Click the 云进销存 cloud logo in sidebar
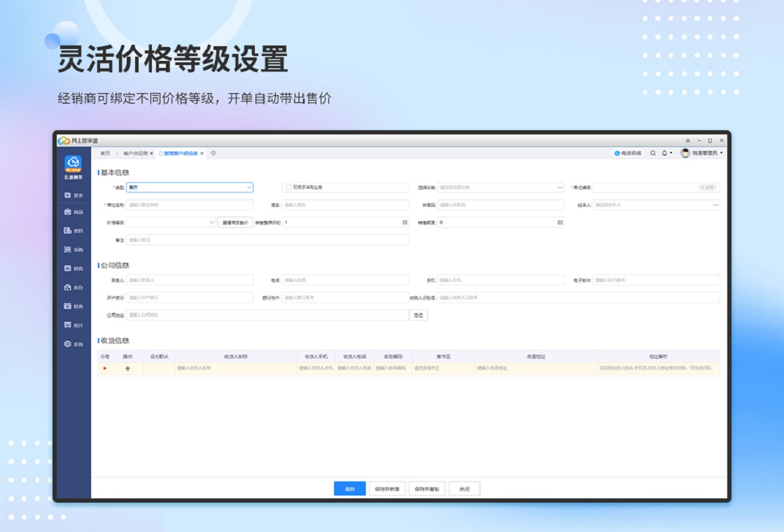 73,164
